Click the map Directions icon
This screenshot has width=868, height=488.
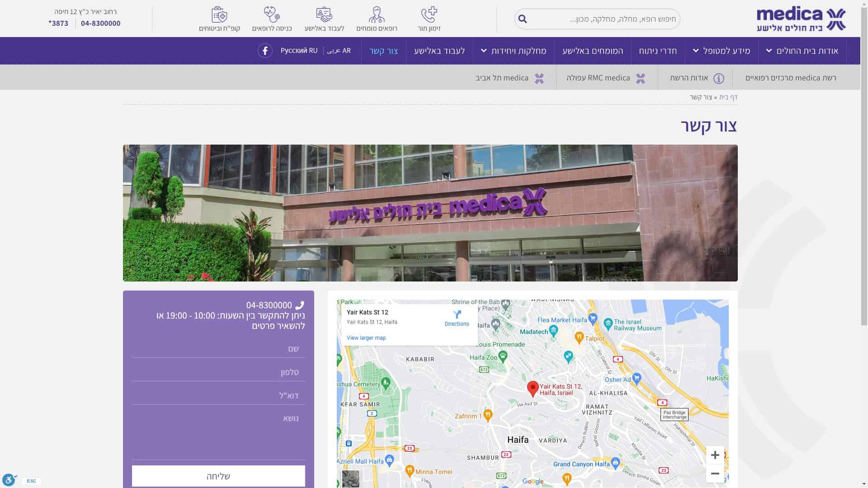457,315
